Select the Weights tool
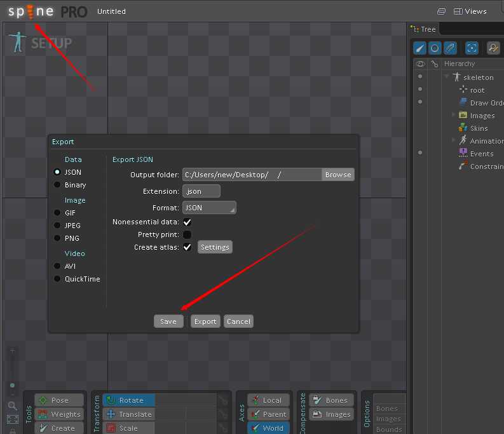The width and height of the screenshot is (504, 434). tap(59, 414)
